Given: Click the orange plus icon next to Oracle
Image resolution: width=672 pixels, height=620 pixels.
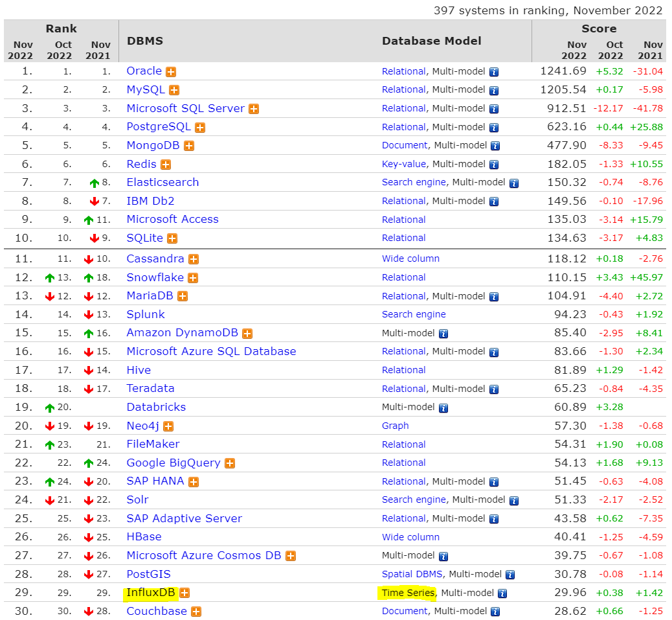Looking at the screenshot, I should coord(171,72).
